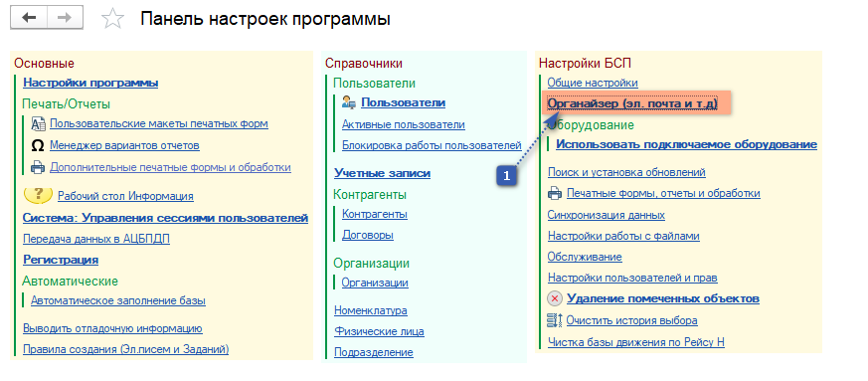Viewport: 868px width, 381px height.
Task: Click the document icon beside Пользовательские макеты
Action: coord(38,124)
